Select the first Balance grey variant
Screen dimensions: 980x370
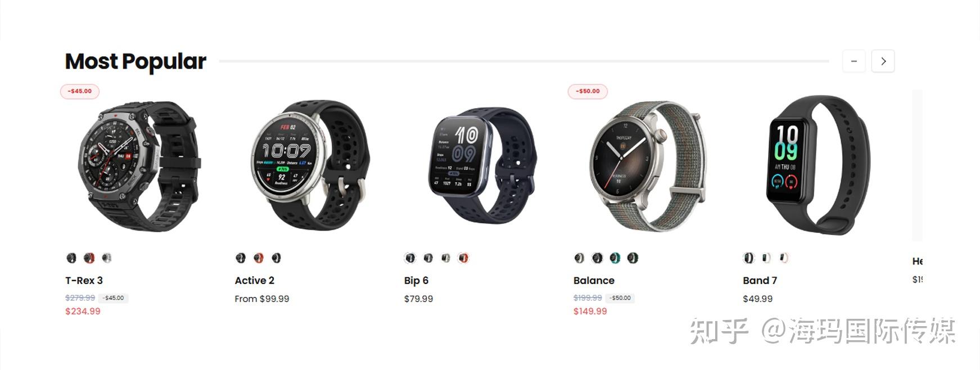click(x=580, y=258)
